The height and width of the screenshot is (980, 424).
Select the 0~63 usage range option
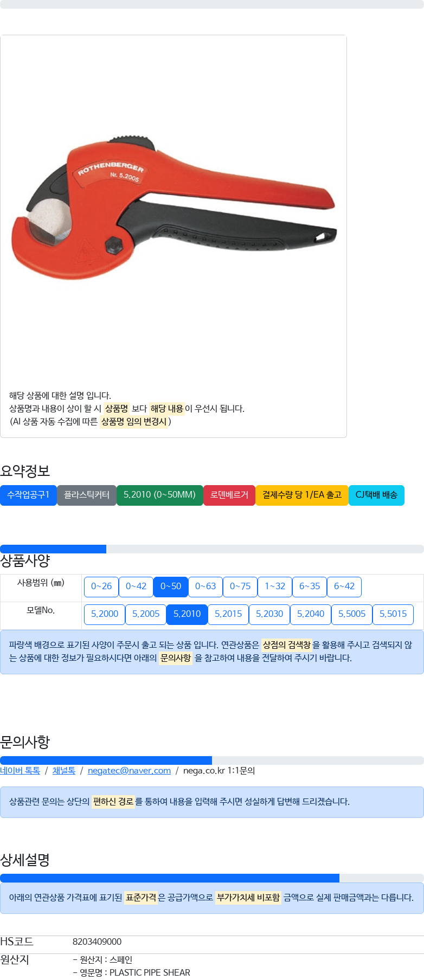coord(205,586)
